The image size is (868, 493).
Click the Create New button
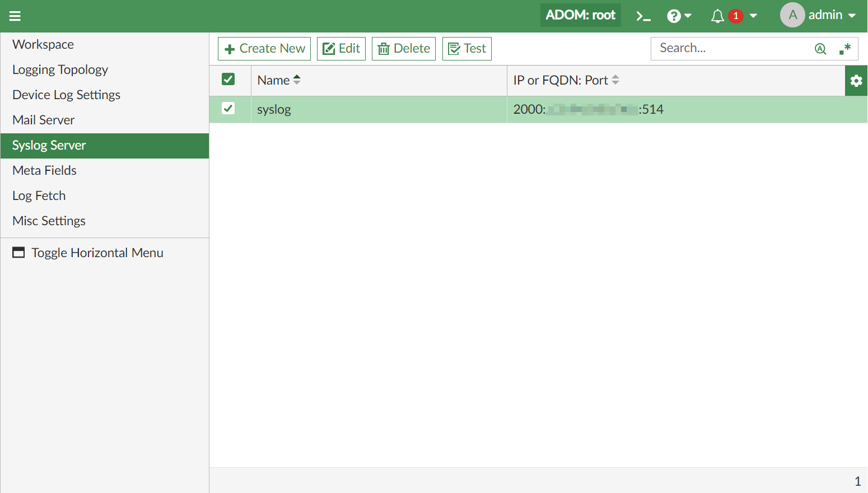tap(264, 48)
